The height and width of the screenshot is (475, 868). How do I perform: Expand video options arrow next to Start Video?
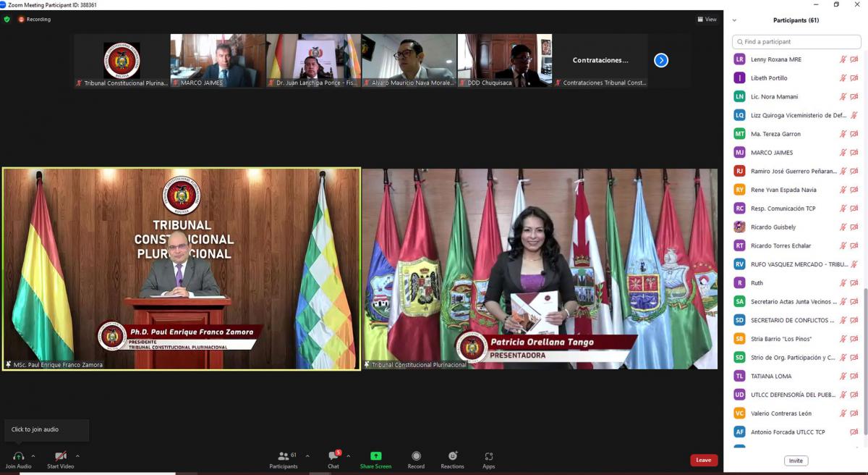pos(77,456)
